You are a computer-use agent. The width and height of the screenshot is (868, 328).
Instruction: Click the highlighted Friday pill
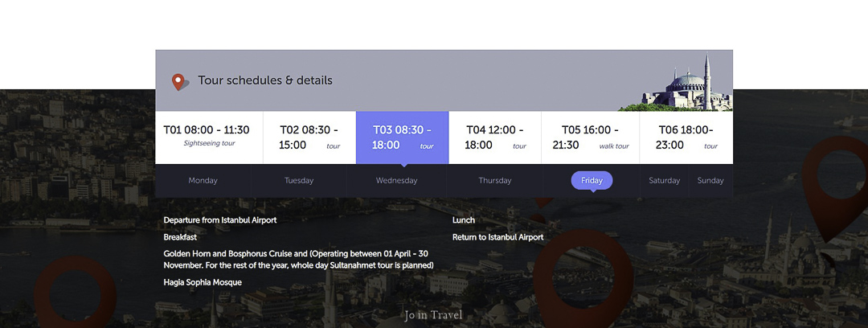(592, 181)
